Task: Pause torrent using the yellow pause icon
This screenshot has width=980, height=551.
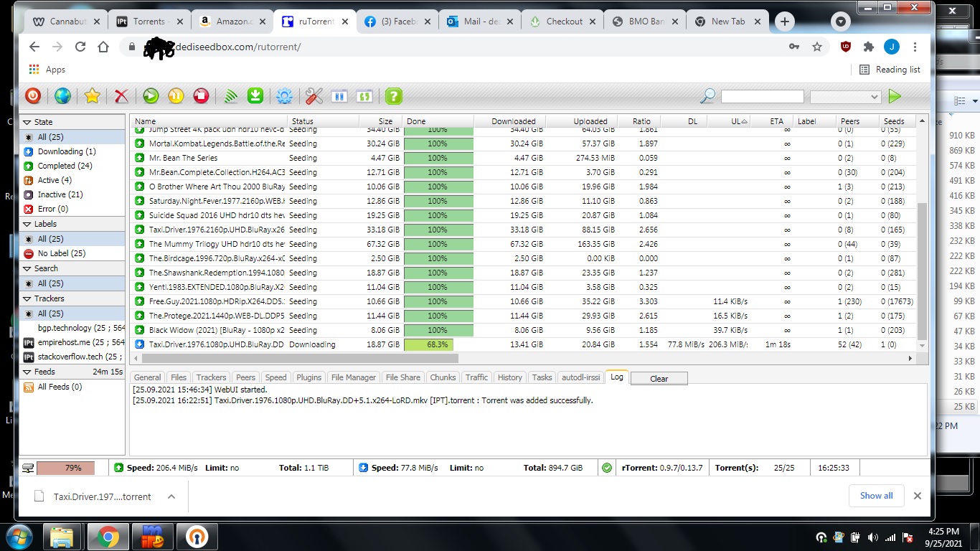Action: coord(176,96)
